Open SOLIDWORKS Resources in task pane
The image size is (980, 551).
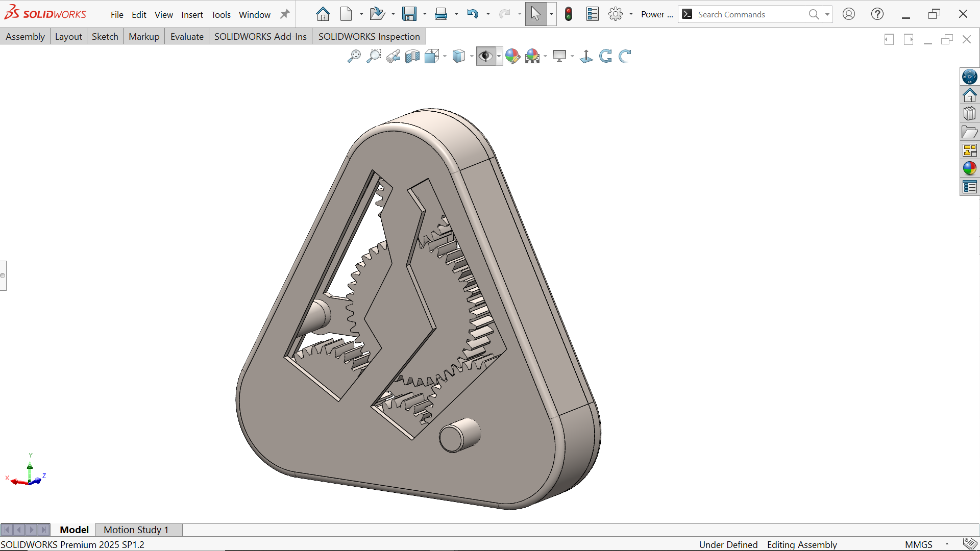point(969,95)
